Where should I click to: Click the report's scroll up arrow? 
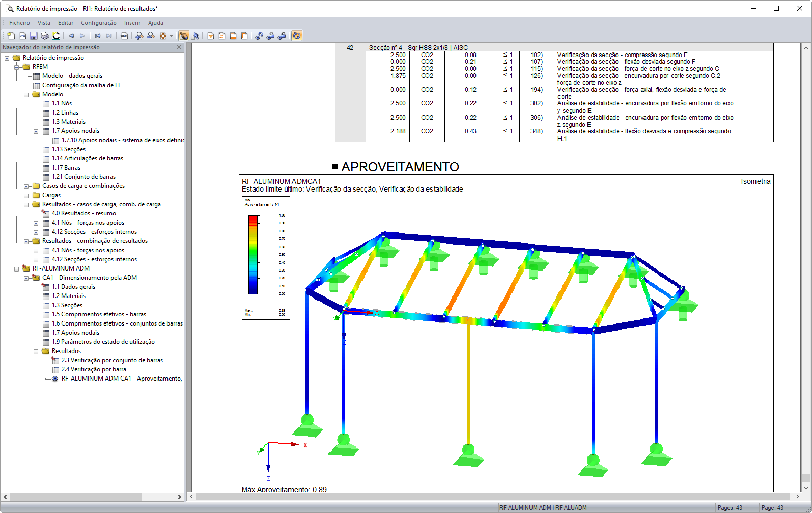[806, 48]
